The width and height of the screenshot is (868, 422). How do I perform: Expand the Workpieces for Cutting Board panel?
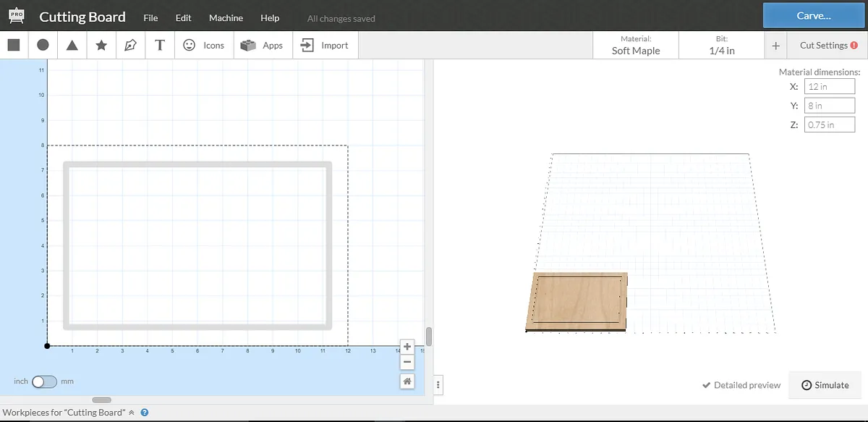[x=132, y=413]
